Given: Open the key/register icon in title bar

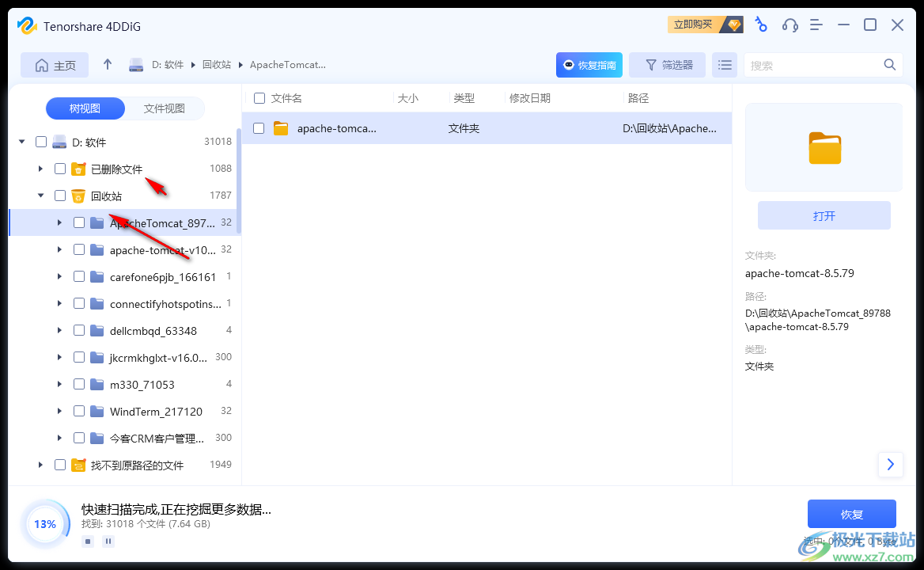Looking at the screenshot, I should [x=761, y=25].
